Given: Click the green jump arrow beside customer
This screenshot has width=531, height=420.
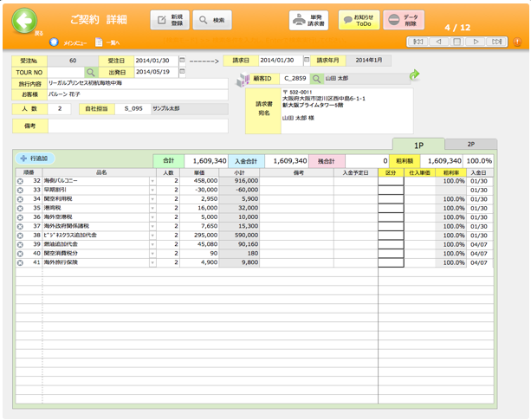Looking at the screenshot, I should pos(414,74).
